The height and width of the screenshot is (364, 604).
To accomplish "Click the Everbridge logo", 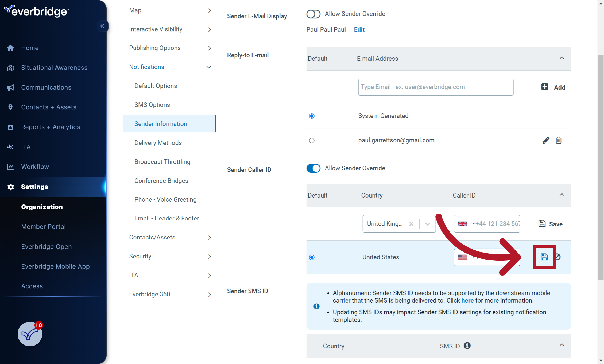I will point(37,11).
